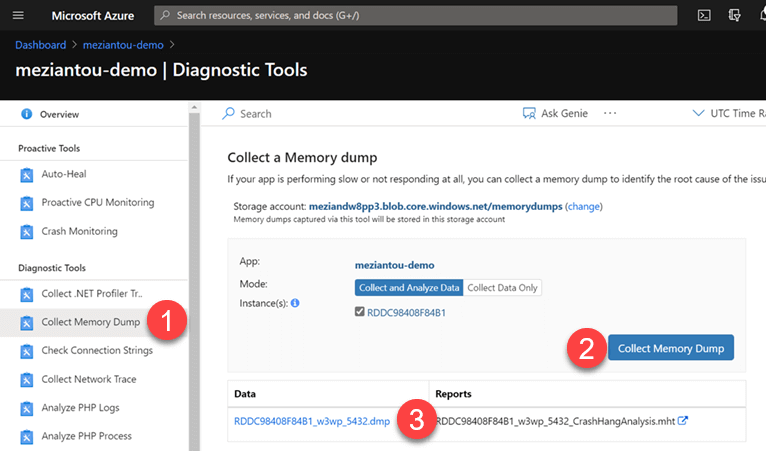Screen dimensions: 766x451
Task: Open the Directory and subscription filter icon
Action: (735, 15)
